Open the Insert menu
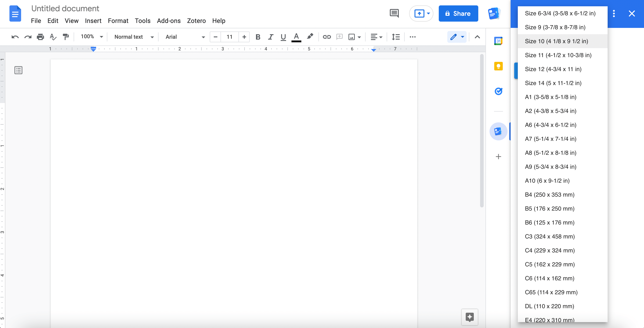 93,20
